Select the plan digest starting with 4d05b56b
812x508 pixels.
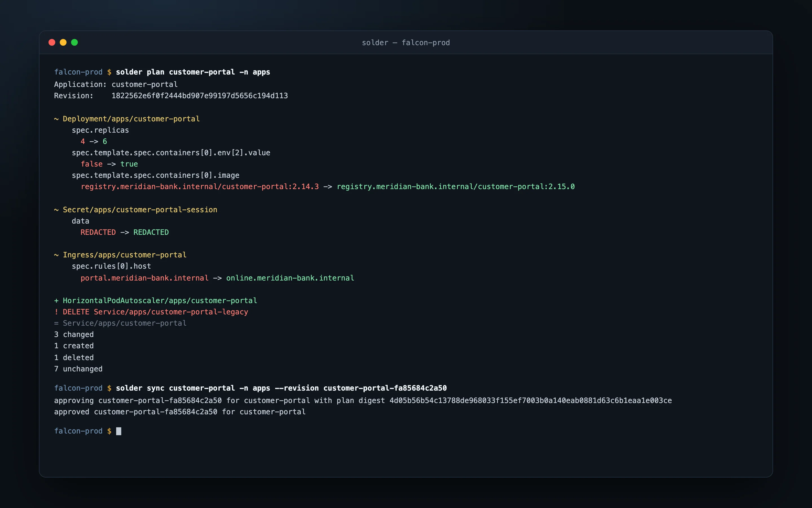(x=531, y=400)
